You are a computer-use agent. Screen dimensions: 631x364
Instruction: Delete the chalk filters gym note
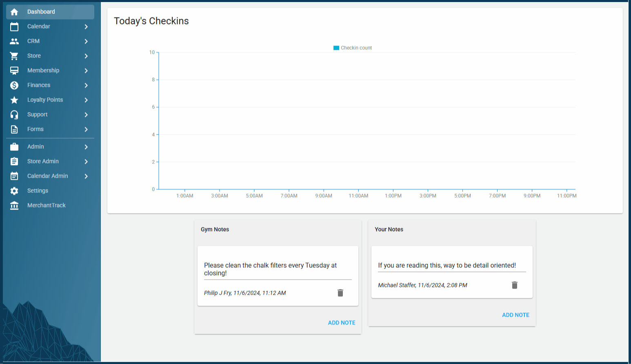pyautogui.click(x=340, y=293)
